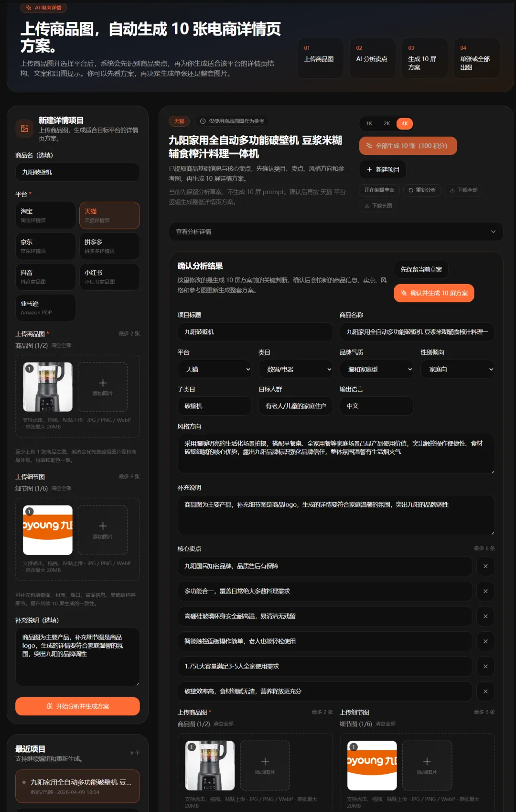Select 1K resolution option
This screenshot has width=516, height=812.
pos(369,123)
